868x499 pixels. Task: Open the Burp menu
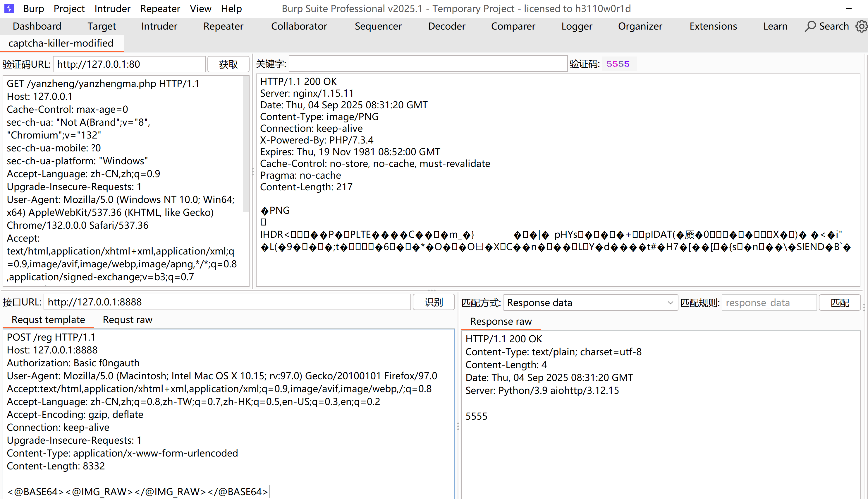click(34, 8)
